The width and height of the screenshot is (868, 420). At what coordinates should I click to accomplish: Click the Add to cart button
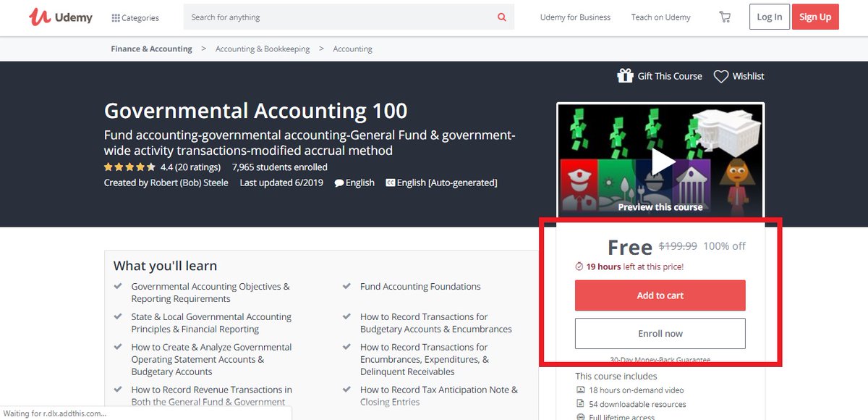(660, 295)
